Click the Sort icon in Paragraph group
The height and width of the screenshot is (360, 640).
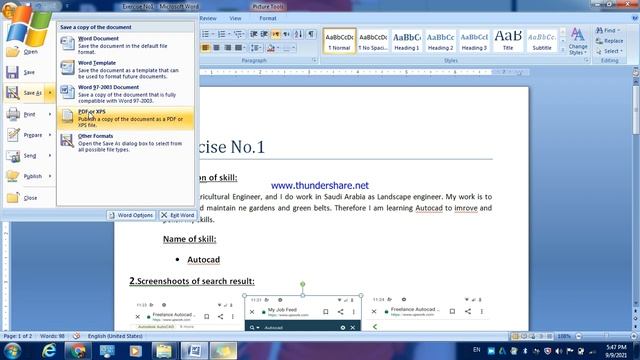299,34
